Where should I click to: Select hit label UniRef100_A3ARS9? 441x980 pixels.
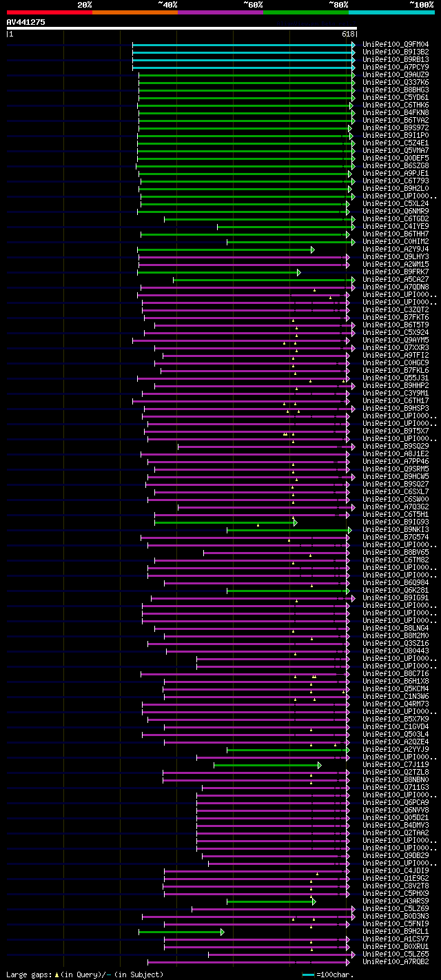pyautogui.click(x=396, y=901)
